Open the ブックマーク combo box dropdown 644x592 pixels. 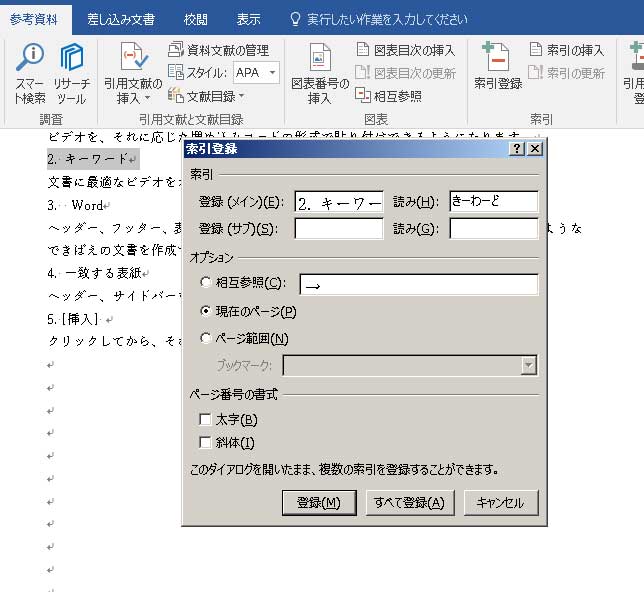click(x=528, y=366)
